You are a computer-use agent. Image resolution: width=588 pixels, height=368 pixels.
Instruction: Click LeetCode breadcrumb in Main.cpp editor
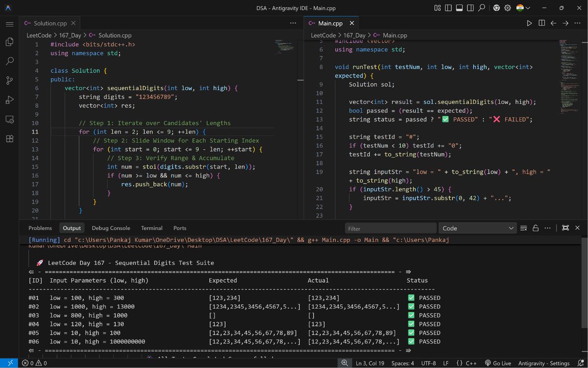(x=323, y=35)
